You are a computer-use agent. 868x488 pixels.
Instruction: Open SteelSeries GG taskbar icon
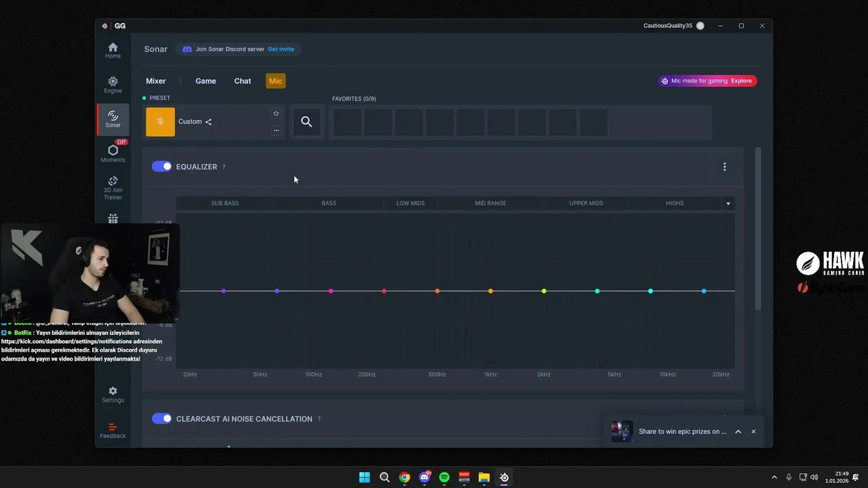coord(504,477)
